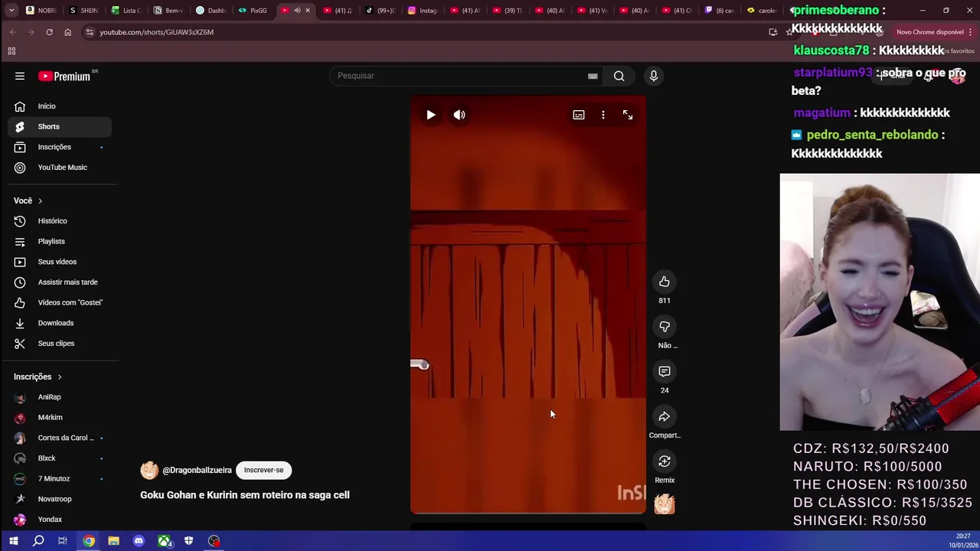Remix this Short

coord(665,461)
